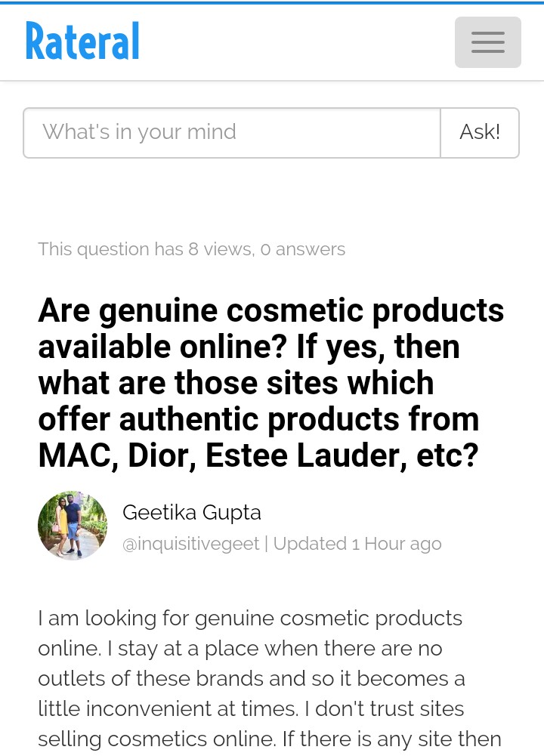
Task: Click the title line mentioning MAC, Dior, Estee Lauder
Action: point(258,455)
